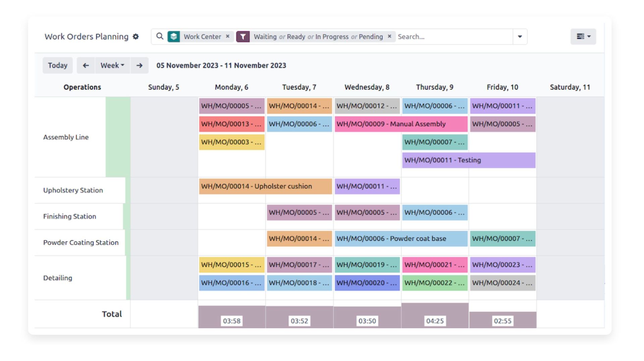Remove the Waiting or Ready status filter
644x361 pixels.
coord(389,36)
